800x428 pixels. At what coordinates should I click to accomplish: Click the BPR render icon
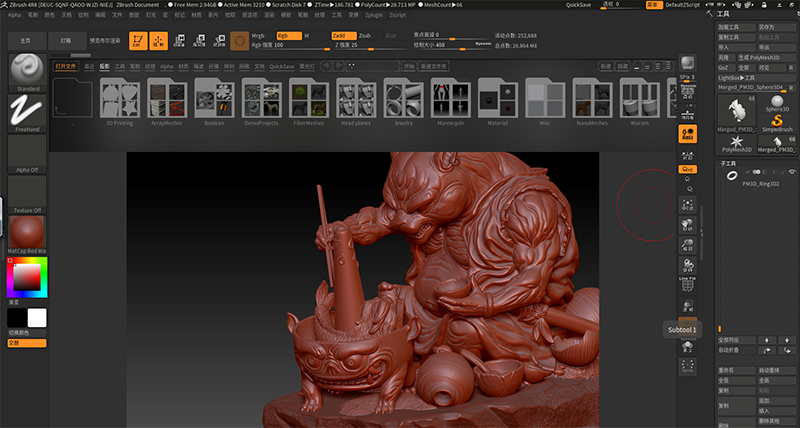tap(688, 63)
